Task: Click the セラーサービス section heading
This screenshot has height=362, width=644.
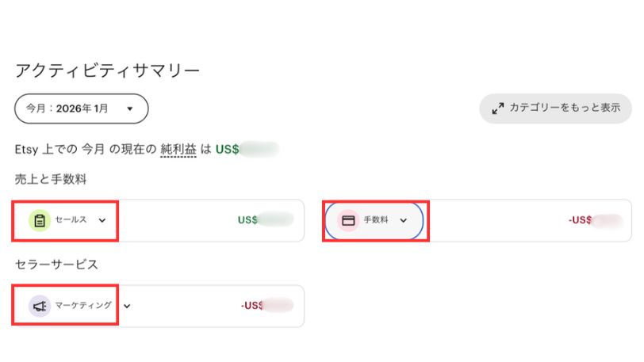Action: click(x=56, y=263)
